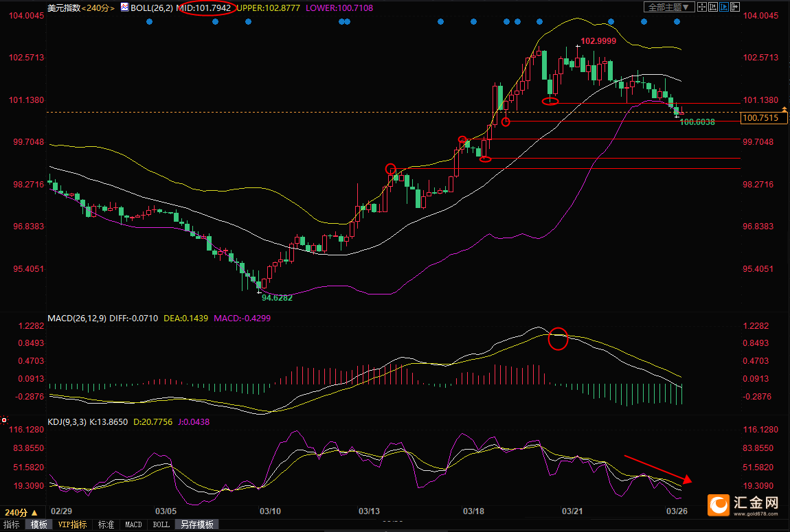Click the DEA:0.1439 value
Screen dimensions: 790x532
pyautogui.click(x=186, y=318)
